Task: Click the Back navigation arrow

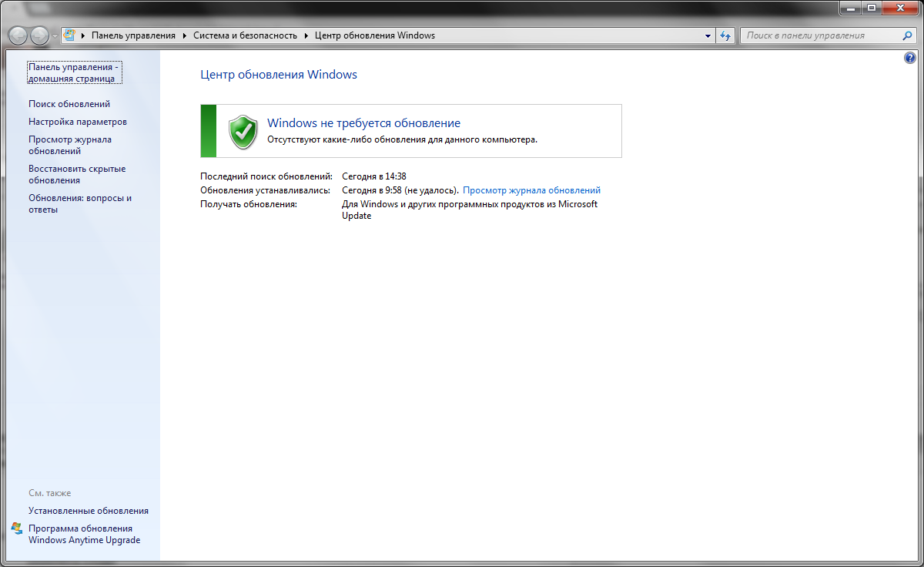Action: (x=18, y=35)
